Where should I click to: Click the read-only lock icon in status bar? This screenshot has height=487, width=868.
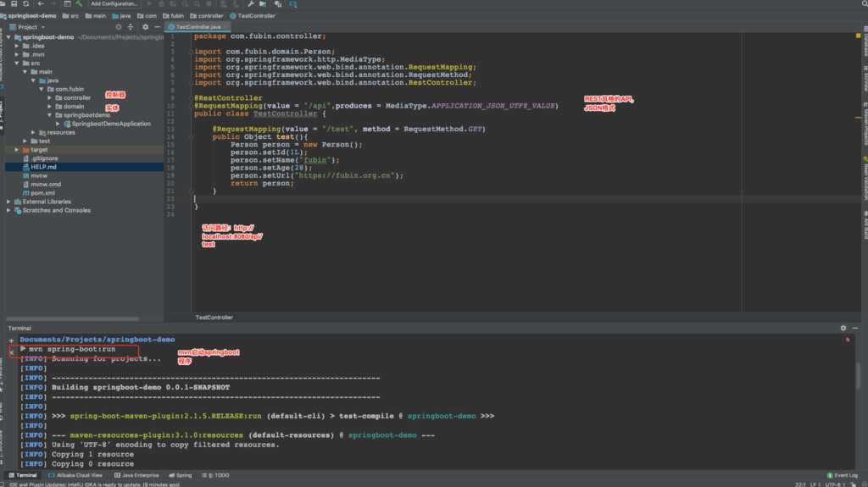853,484
